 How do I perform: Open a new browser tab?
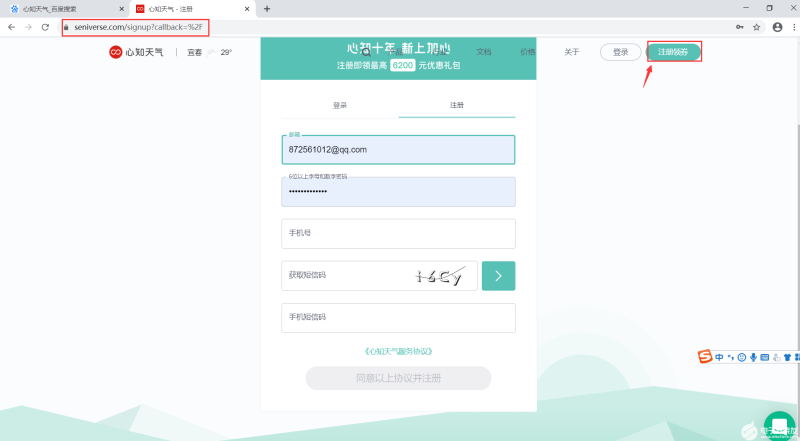267,8
